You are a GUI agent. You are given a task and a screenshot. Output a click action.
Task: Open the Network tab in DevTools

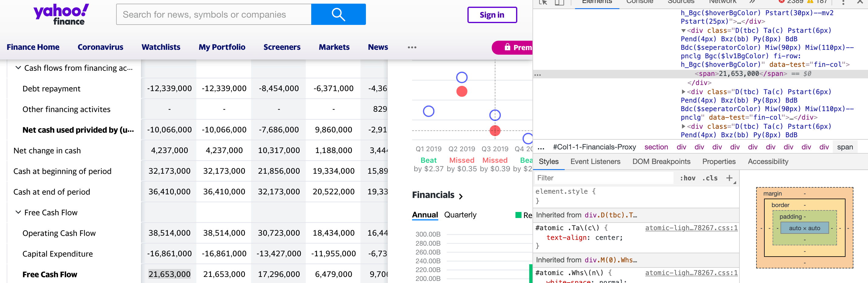point(722,2)
